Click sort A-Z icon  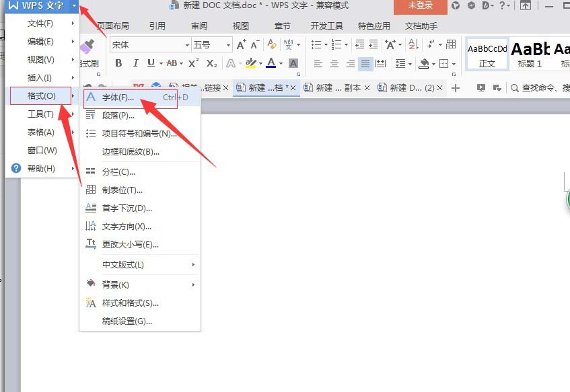(413, 44)
